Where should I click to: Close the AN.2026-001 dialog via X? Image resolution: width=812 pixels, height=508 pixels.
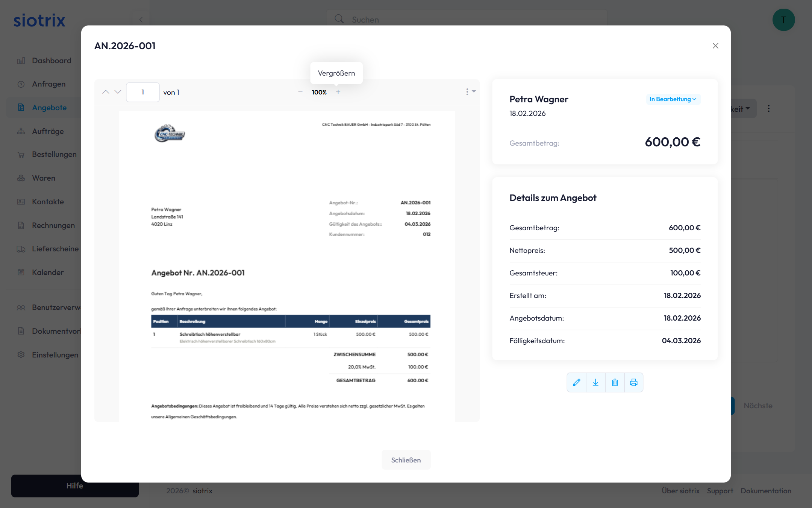click(x=715, y=46)
